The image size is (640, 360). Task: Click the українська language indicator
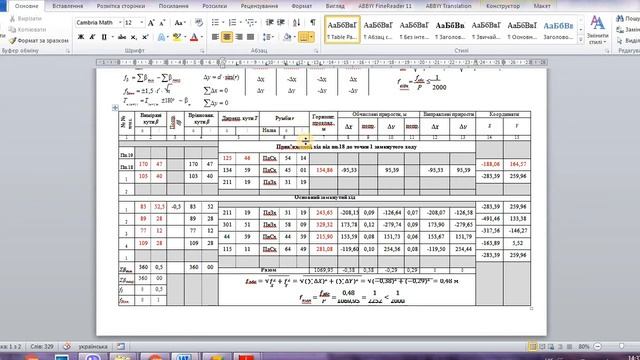click(x=93, y=347)
